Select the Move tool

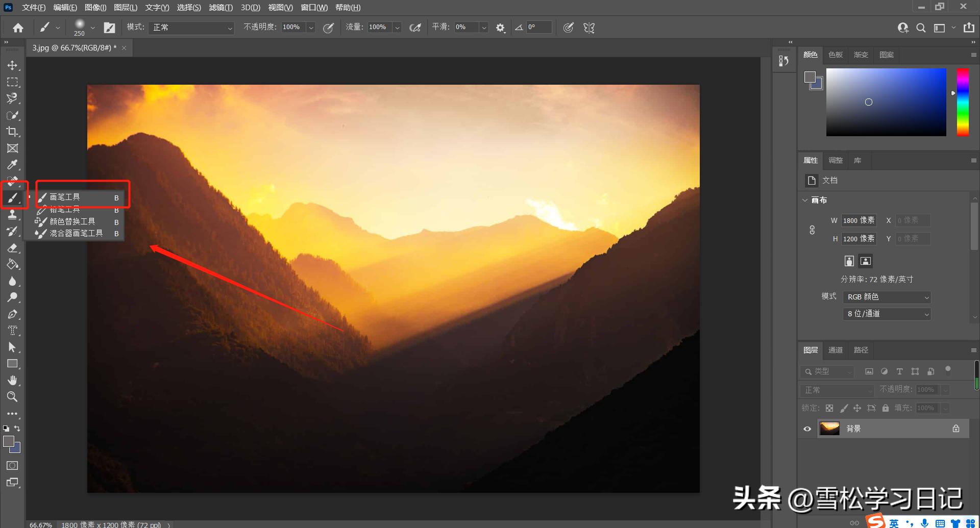[x=13, y=65]
